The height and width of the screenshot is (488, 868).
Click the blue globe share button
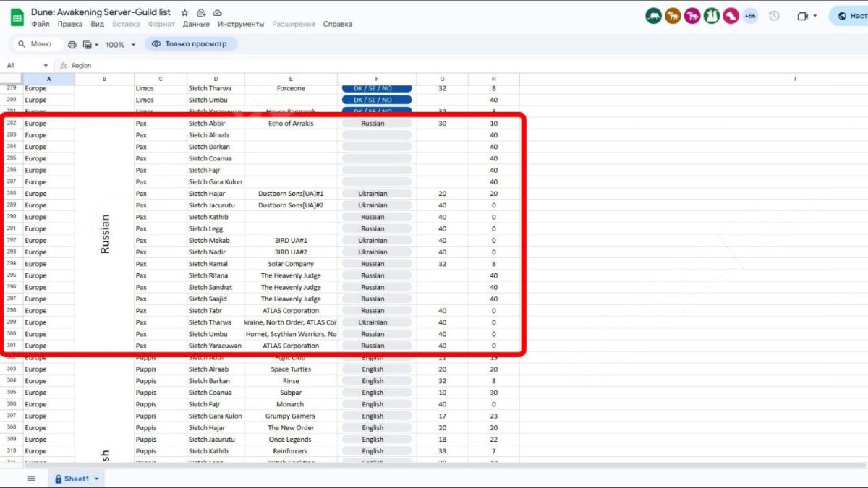coord(851,16)
